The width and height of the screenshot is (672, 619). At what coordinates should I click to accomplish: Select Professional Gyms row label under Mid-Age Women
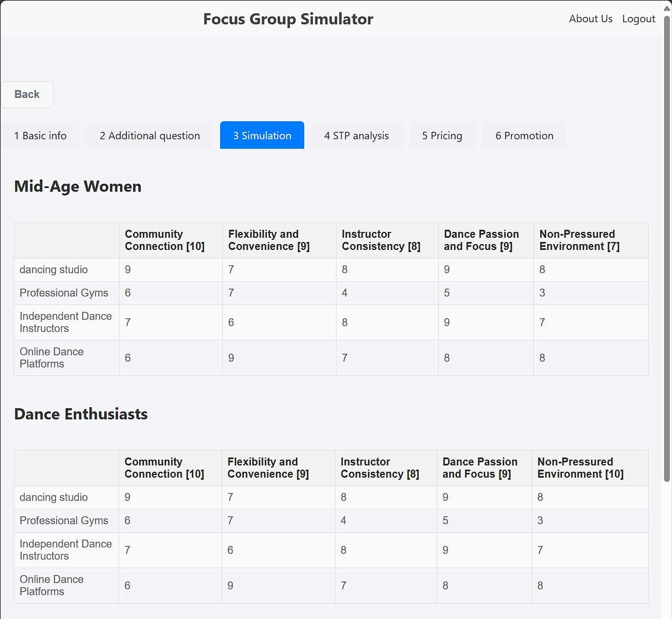coord(63,293)
